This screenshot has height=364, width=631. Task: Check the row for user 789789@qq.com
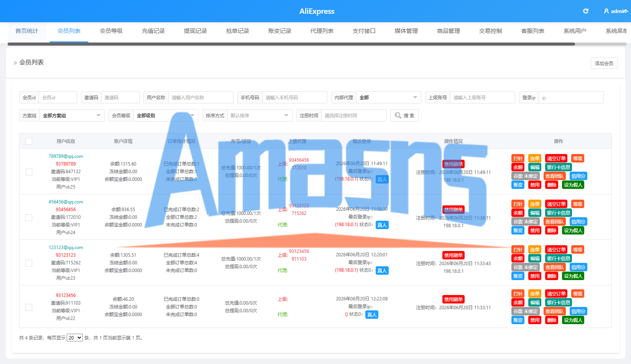(29, 172)
